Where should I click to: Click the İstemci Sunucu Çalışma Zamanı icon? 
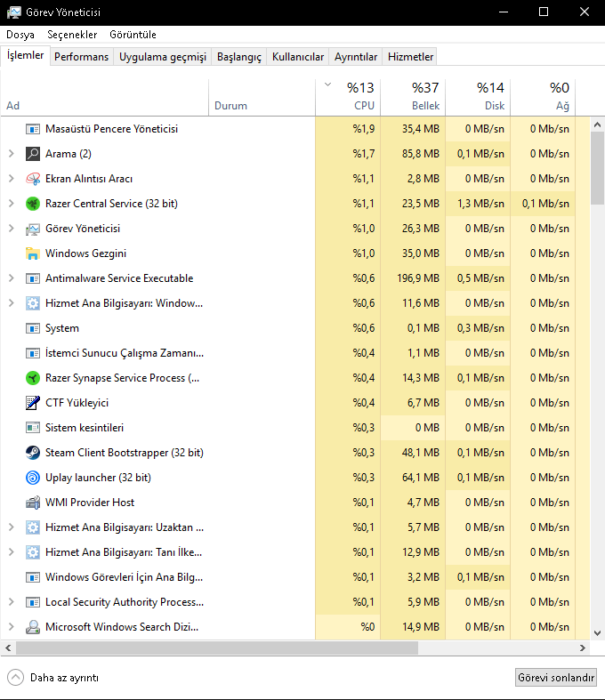coord(33,353)
